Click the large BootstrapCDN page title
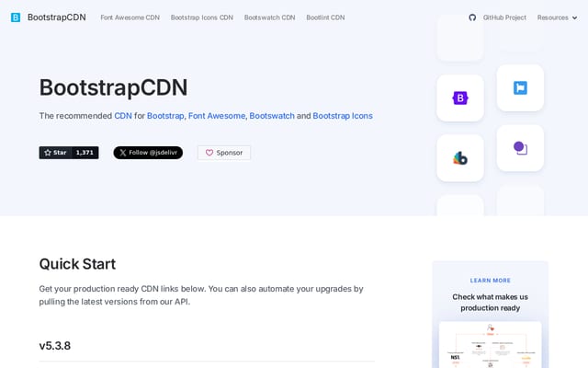The image size is (588, 368). pyautogui.click(x=113, y=87)
